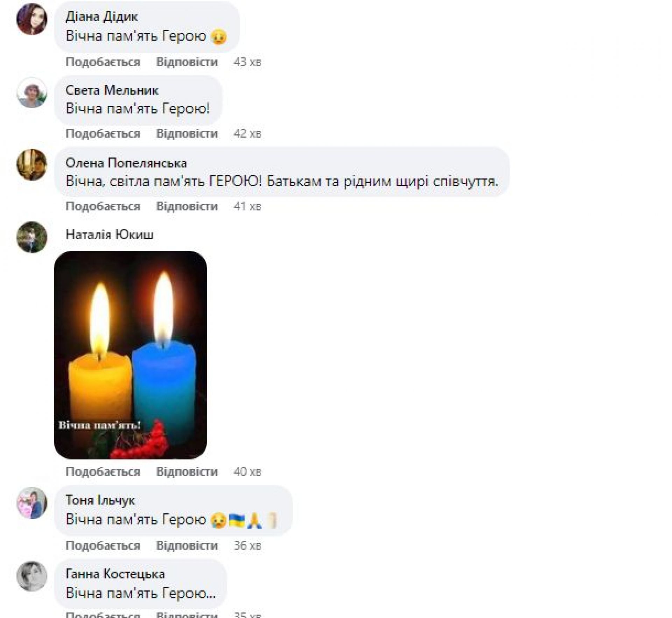Open Наталія Юкиш's profile avatar
This screenshot has width=672, height=618.
(32, 237)
